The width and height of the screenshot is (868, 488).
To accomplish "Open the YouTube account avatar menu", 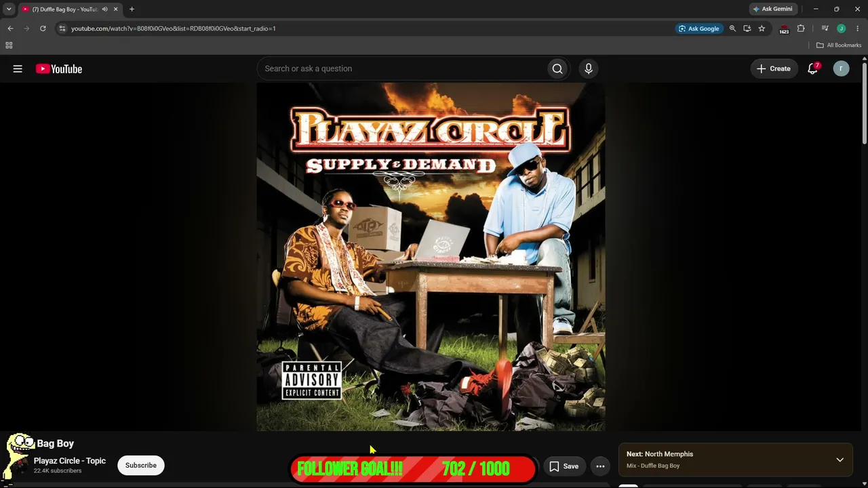I will [x=841, y=68].
